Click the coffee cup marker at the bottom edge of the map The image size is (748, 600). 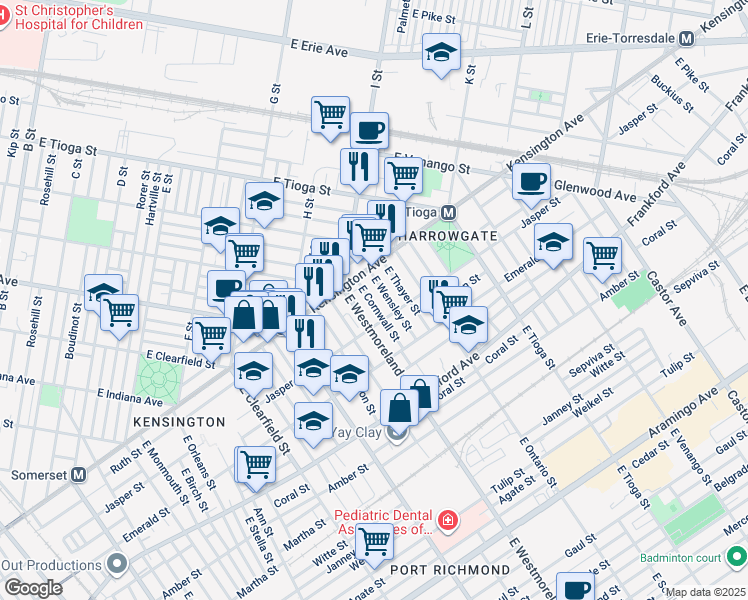click(x=576, y=587)
